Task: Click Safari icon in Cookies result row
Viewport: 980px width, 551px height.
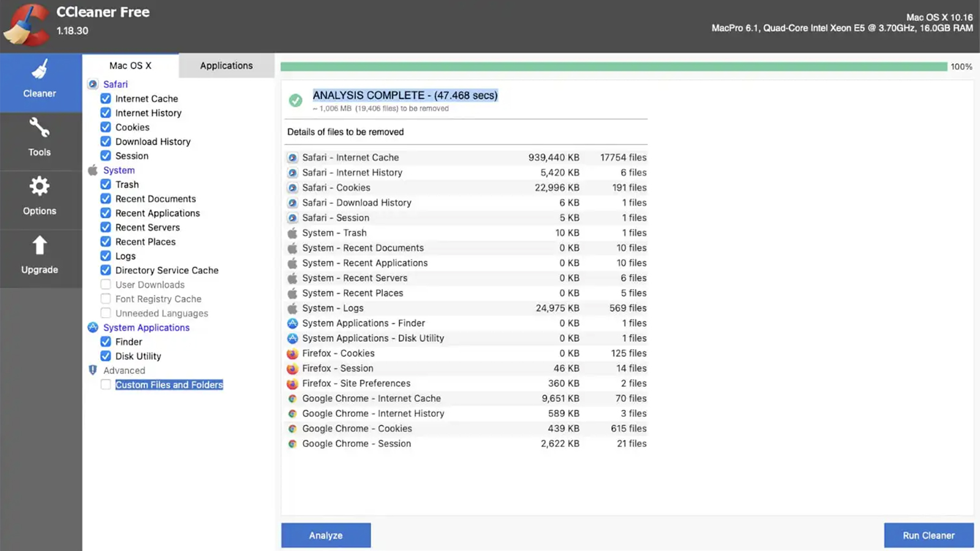Action: point(293,188)
